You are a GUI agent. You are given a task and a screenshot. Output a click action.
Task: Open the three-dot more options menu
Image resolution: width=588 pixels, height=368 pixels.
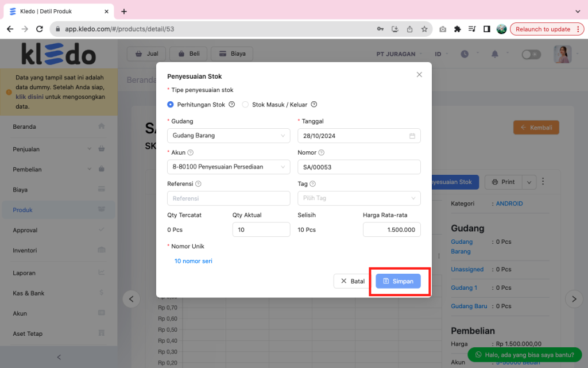point(543,182)
